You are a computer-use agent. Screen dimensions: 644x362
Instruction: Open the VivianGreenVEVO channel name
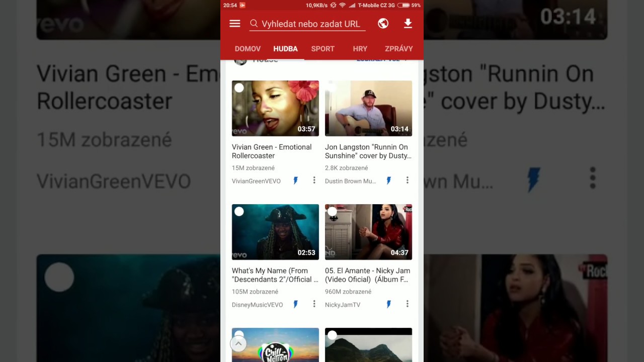[256, 181]
